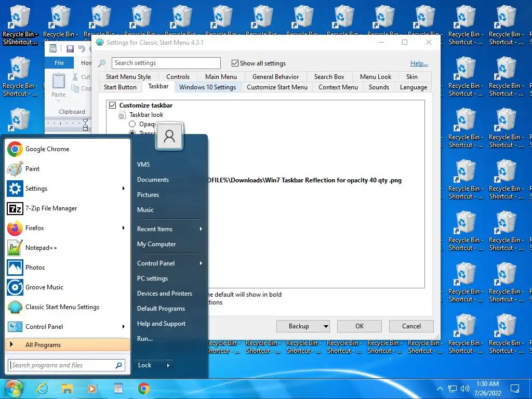The image size is (532, 399).
Task: Click WordPad save icon in quick access
Action: click(x=70, y=48)
